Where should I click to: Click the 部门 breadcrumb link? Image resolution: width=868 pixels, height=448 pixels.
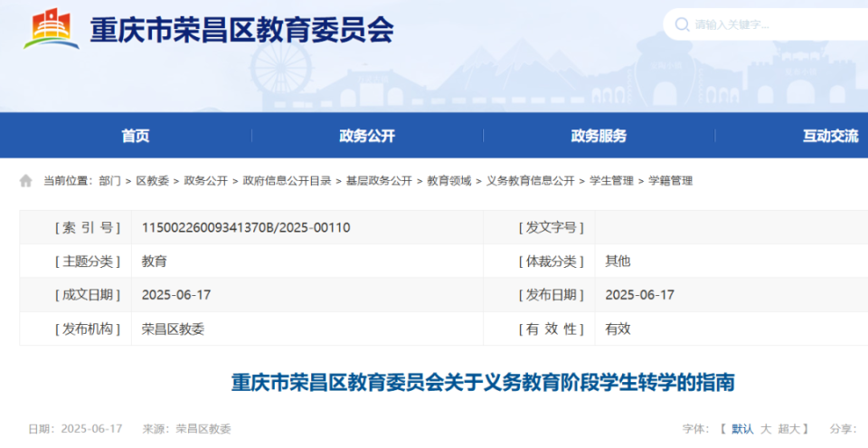point(109,181)
